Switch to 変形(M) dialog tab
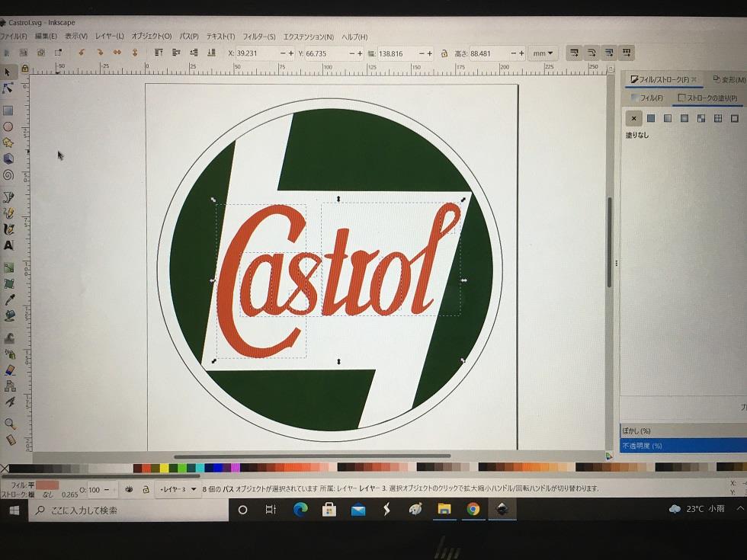 pos(730,79)
